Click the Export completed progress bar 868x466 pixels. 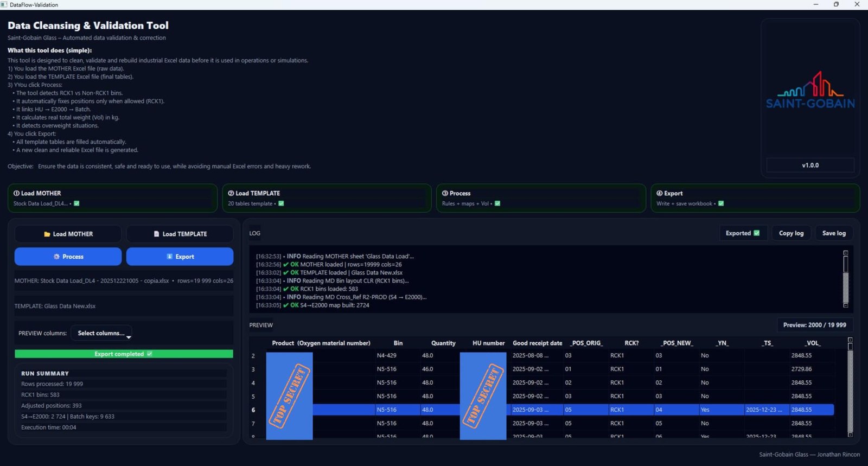coord(124,354)
